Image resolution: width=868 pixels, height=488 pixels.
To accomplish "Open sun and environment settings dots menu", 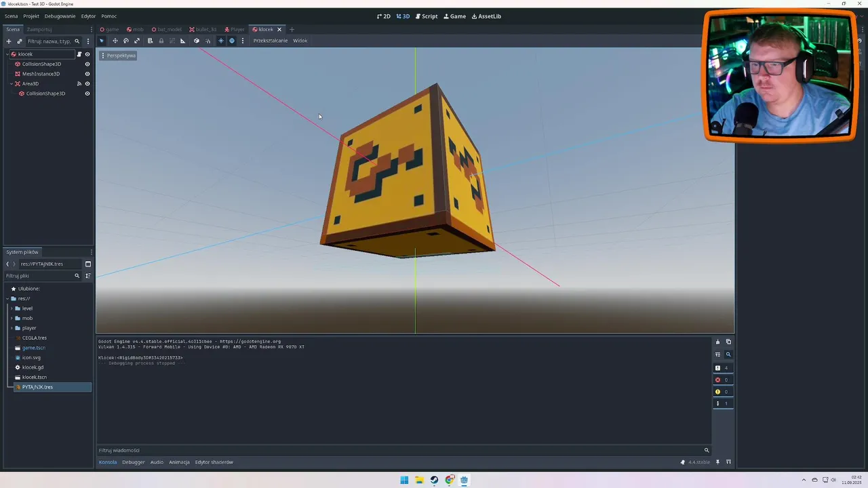I will pyautogui.click(x=242, y=41).
